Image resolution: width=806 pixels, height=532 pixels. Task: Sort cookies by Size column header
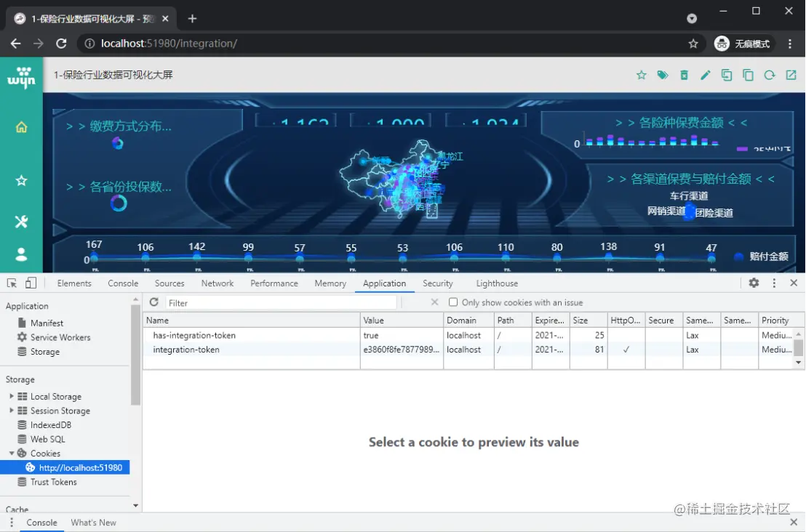coord(588,321)
